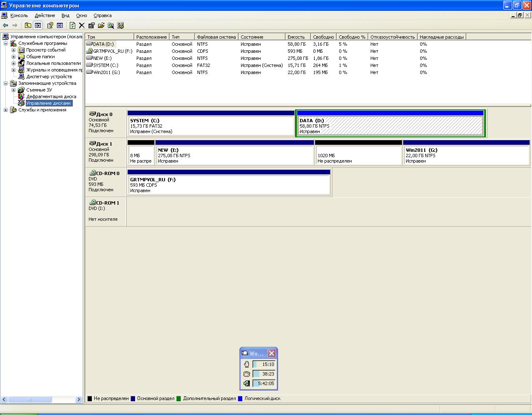Select Дефрагментация диска in the tree

[51, 96]
